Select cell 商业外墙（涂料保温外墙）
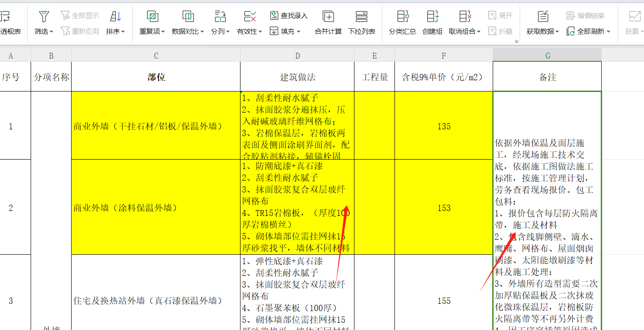Screen dimensions: 644x330 pos(156,207)
